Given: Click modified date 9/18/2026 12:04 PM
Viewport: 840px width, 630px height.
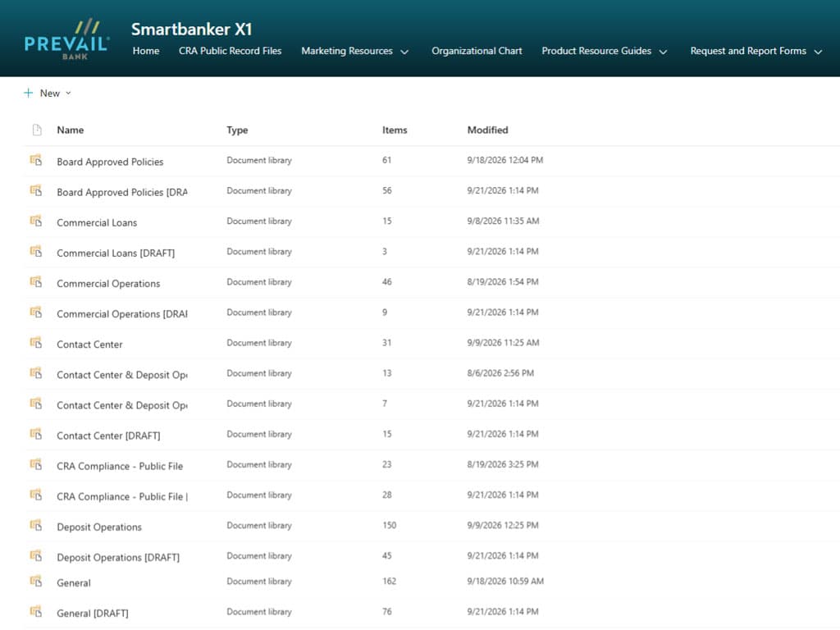Looking at the screenshot, I should (x=504, y=160).
